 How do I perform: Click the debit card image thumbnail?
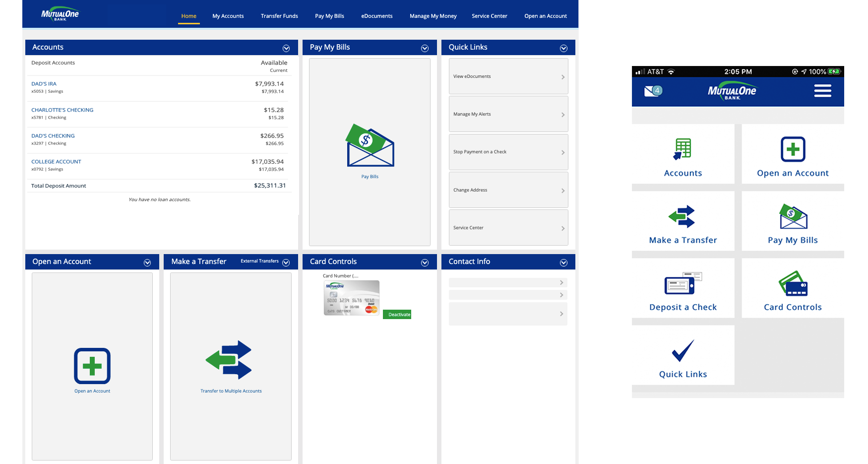(x=351, y=298)
